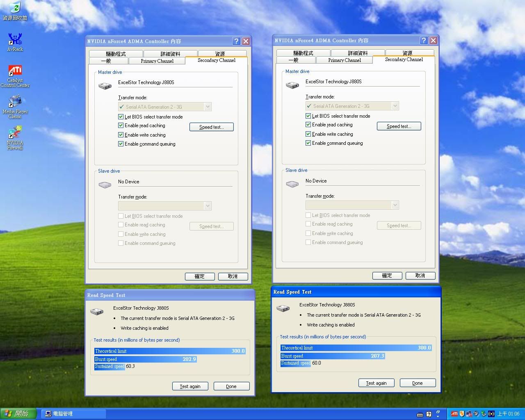The image size is (525, 420).
Task: Click 取消 in the right nForce4 window
Action: [x=420, y=276]
